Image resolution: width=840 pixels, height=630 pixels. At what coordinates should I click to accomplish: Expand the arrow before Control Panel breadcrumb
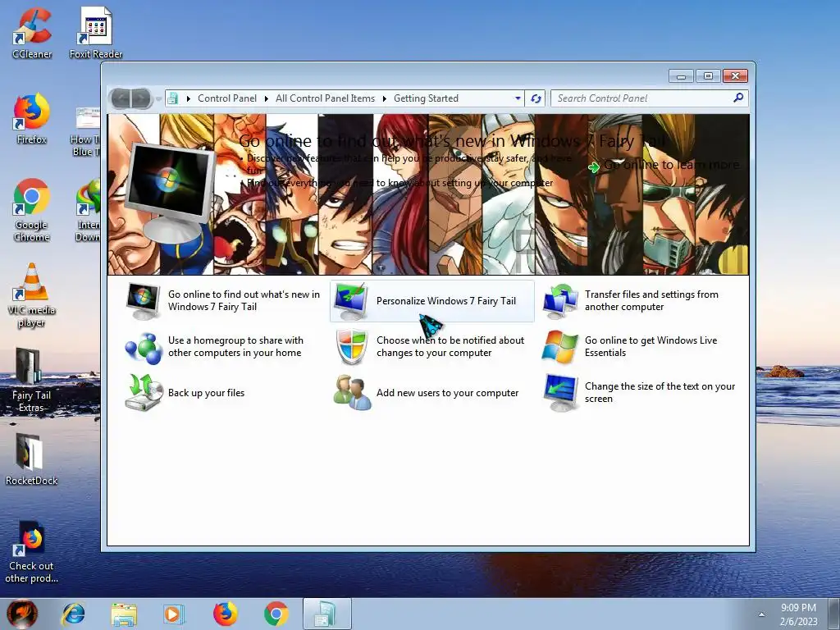point(189,98)
